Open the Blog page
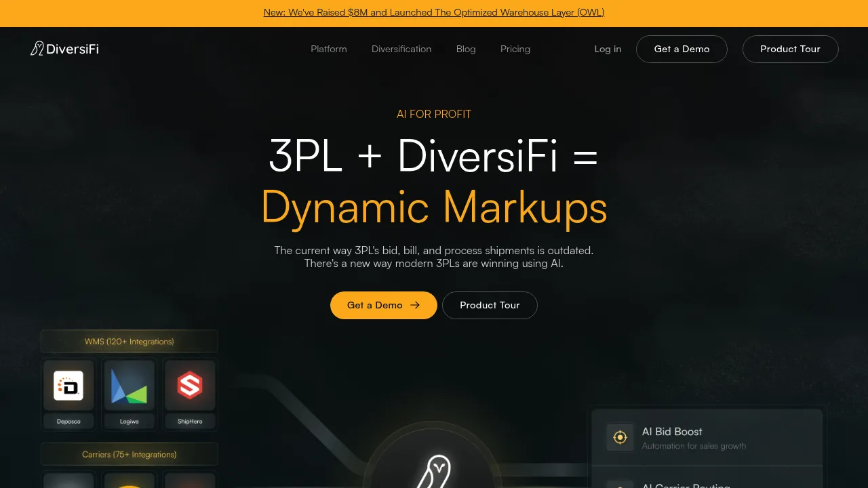Viewport: 868px width, 488px height. click(x=466, y=49)
